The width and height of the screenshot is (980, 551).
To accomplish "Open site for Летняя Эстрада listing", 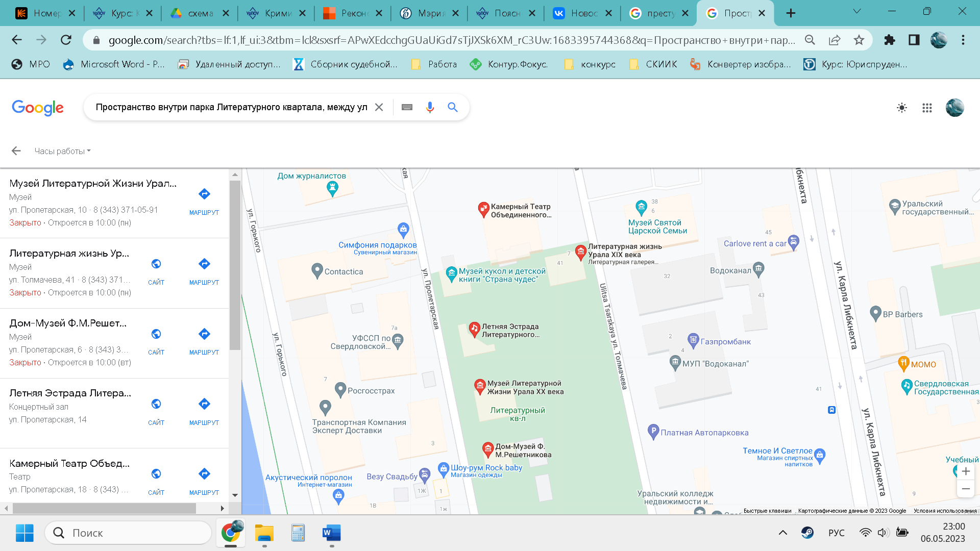I will 156,411.
